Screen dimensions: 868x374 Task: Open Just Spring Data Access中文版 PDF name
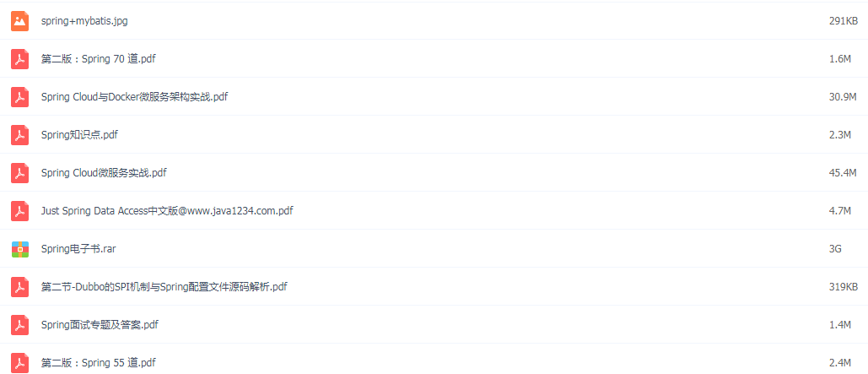coord(167,211)
